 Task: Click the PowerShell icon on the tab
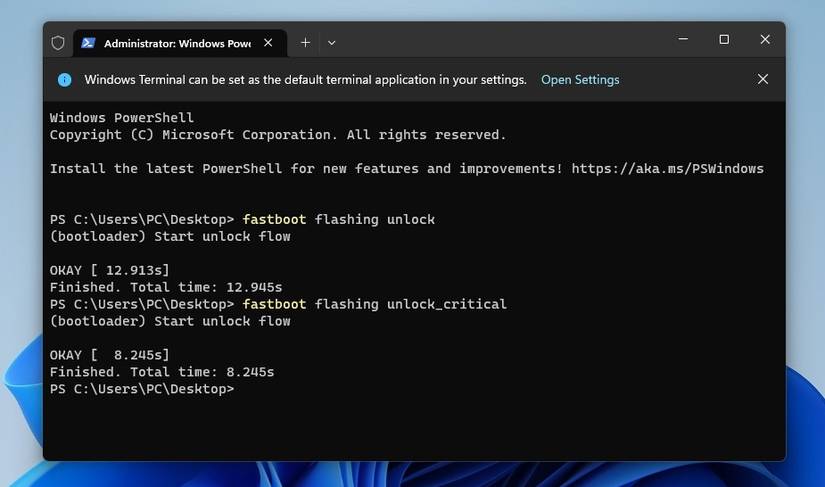pyautogui.click(x=88, y=43)
